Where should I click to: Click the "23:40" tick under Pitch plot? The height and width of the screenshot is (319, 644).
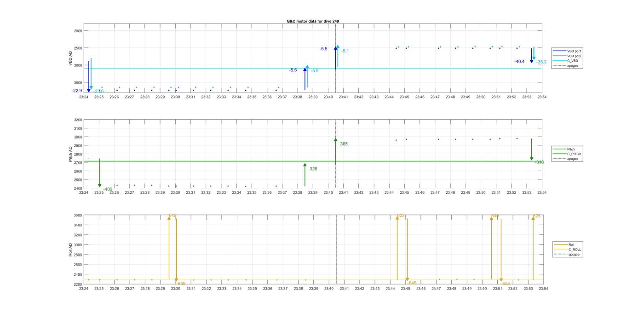(x=328, y=193)
